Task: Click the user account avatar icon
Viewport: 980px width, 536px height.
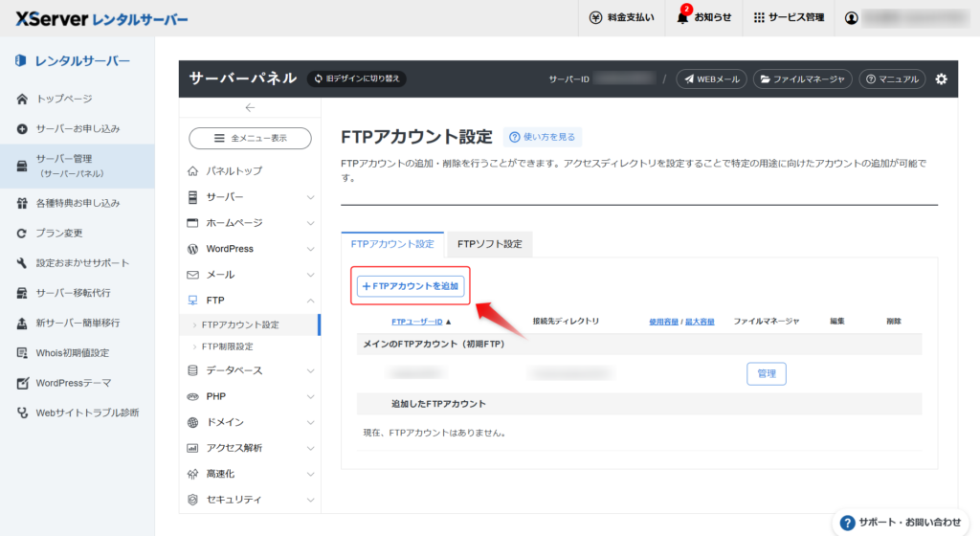Action: 852,17
